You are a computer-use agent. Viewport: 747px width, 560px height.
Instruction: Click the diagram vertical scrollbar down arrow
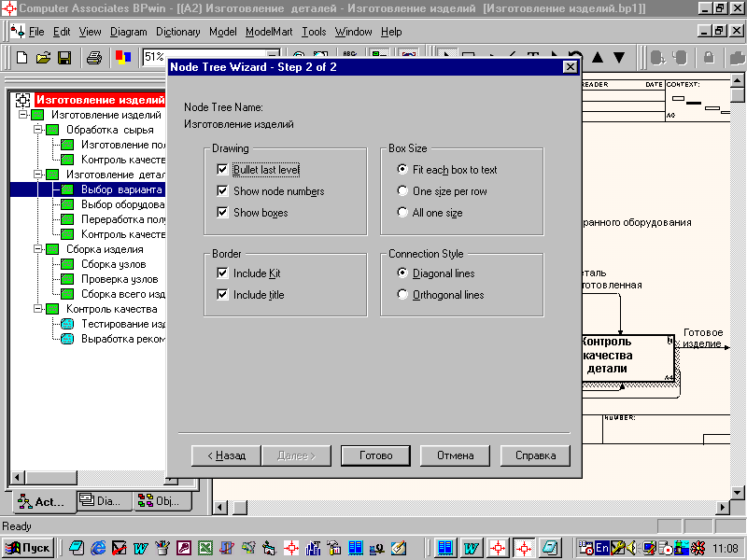(737, 493)
